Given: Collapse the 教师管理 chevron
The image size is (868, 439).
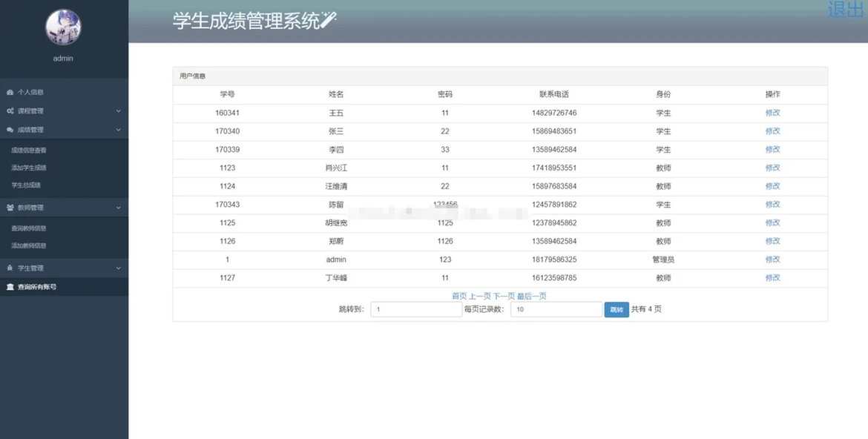Looking at the screenshot, I should tap(118, 208).
